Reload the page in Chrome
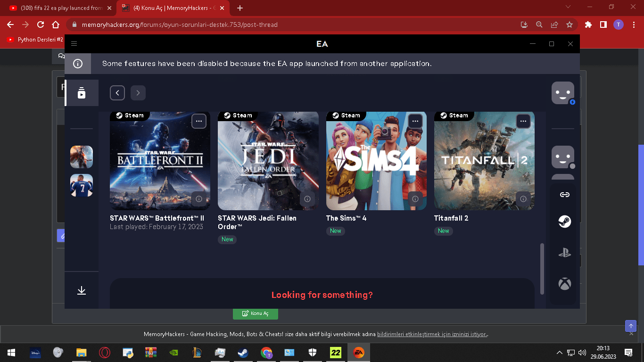644x362 pixels. click(x=41, y=25)
